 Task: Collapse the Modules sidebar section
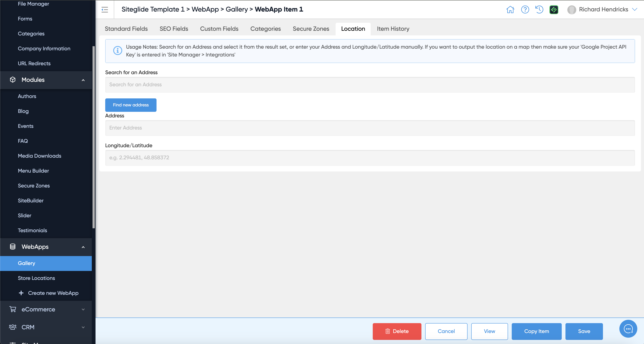point(83,80)
